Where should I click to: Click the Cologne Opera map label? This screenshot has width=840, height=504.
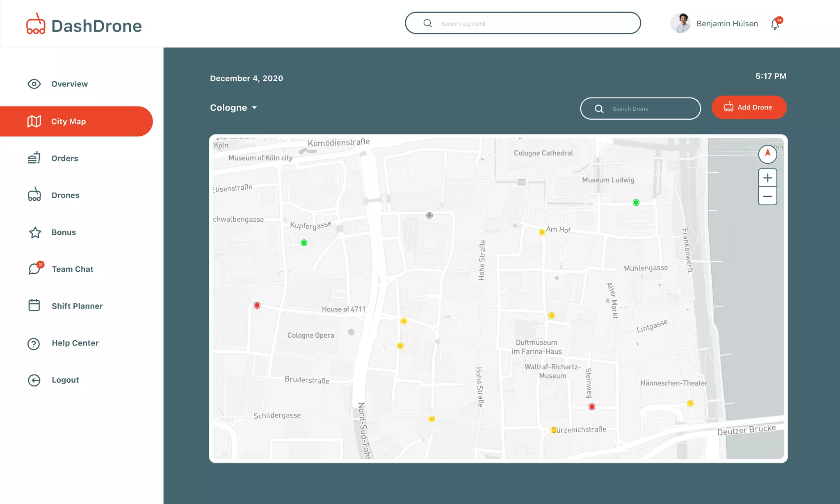click(x=310, y=335)
